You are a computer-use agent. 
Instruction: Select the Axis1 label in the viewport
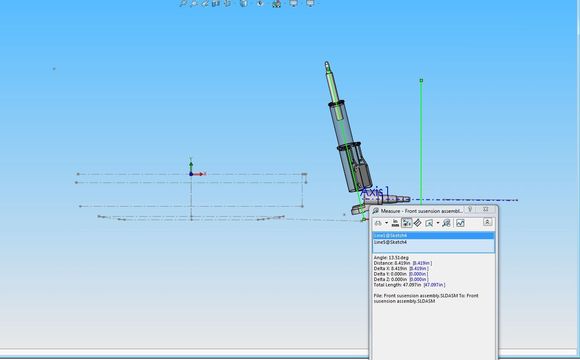(x=375, y=192)
